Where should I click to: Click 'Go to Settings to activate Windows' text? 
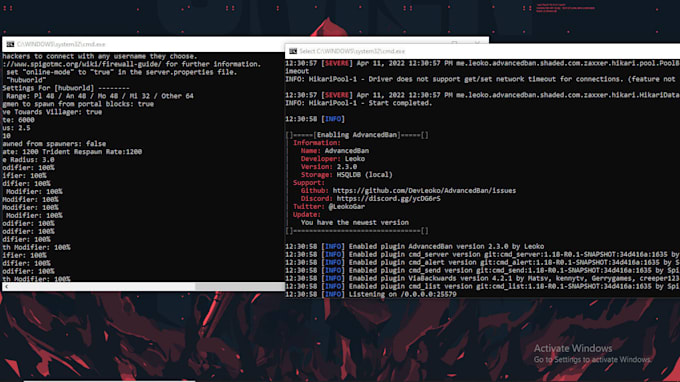592,359
